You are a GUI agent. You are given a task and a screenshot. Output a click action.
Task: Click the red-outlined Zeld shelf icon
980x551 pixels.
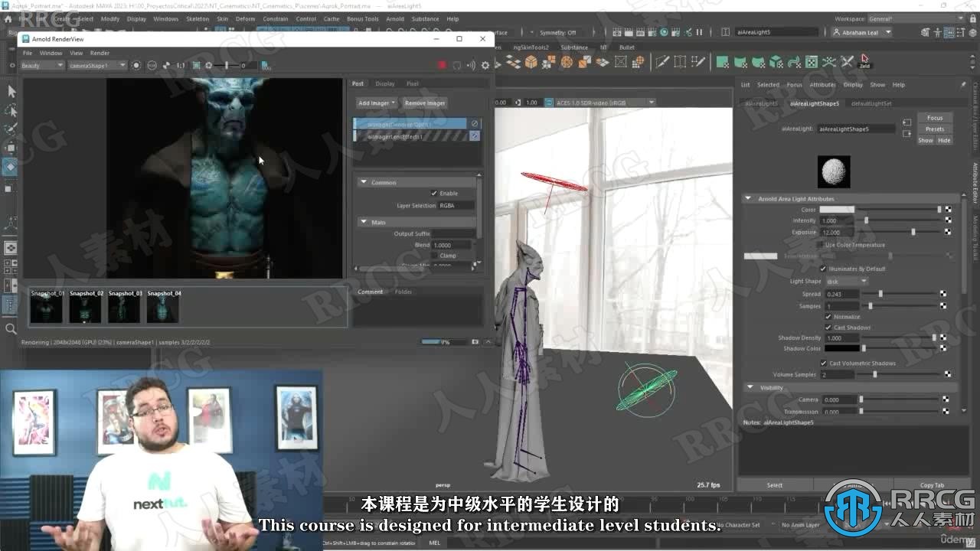click(864, 60)
